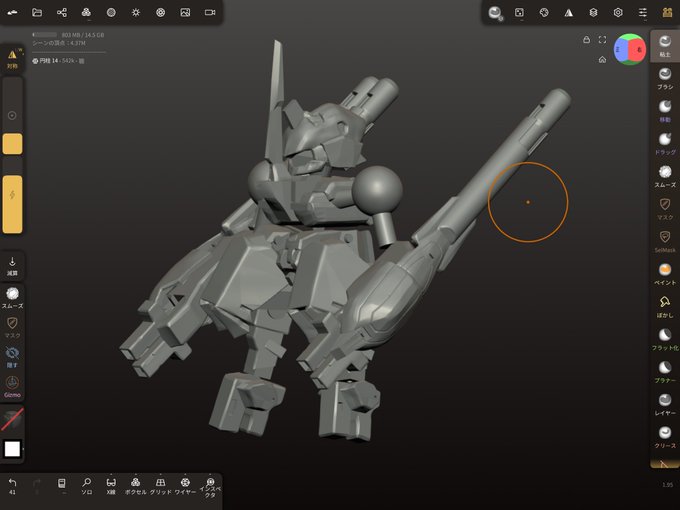
Task: Reset view with the home icon
Action: [602, 59]
